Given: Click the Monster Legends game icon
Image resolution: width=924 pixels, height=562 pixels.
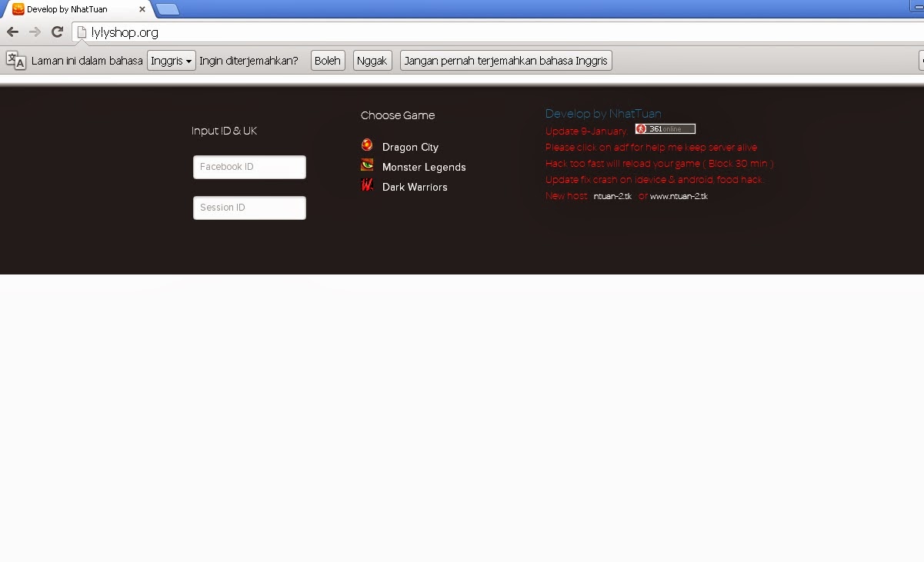Looking at the screenshot, I should (x=367, y=165).
